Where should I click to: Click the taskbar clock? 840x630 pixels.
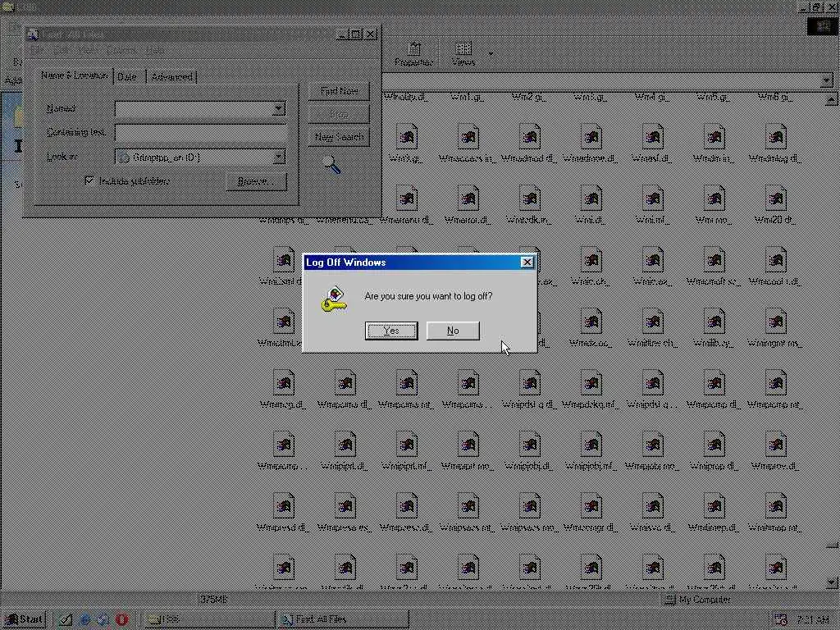click(812, 620)
